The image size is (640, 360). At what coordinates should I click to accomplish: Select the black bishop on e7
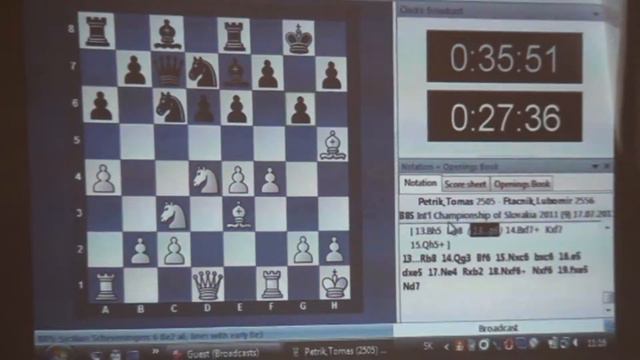click(x=236, y=73)
